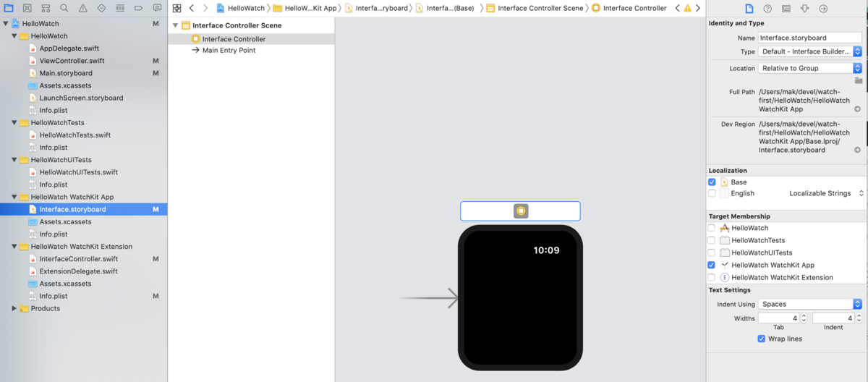Expand the Products group

coord(14,308)
